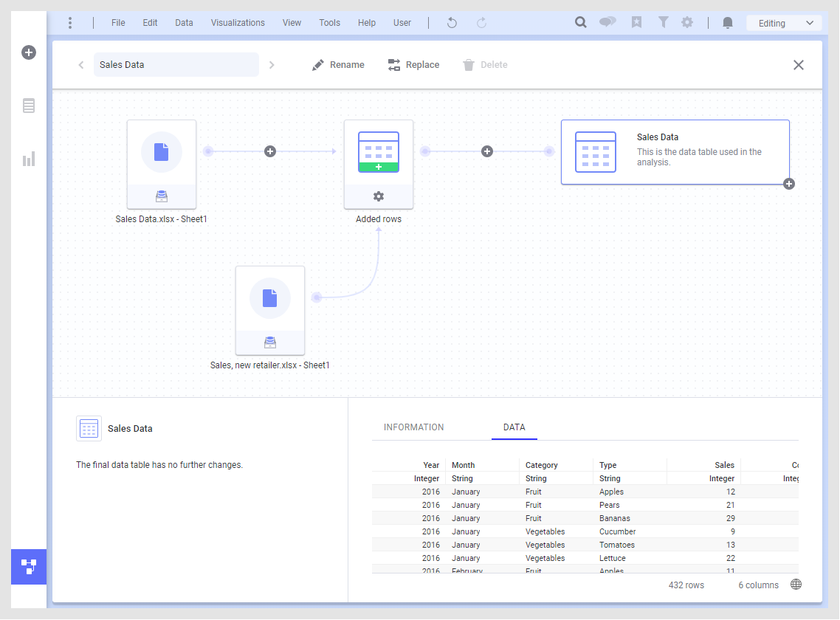Click the undo arrow in the toolbar
Viewport: 840px width, 620px height.
(x=451, y=23)
